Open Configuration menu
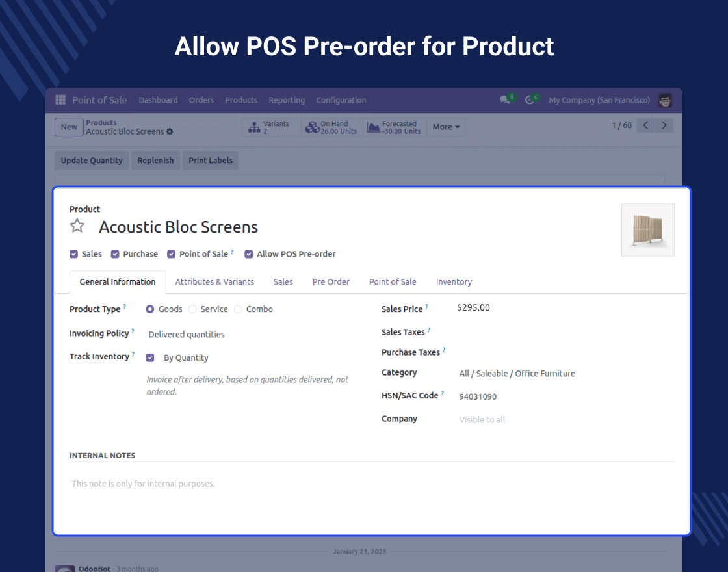 (341, 100)
